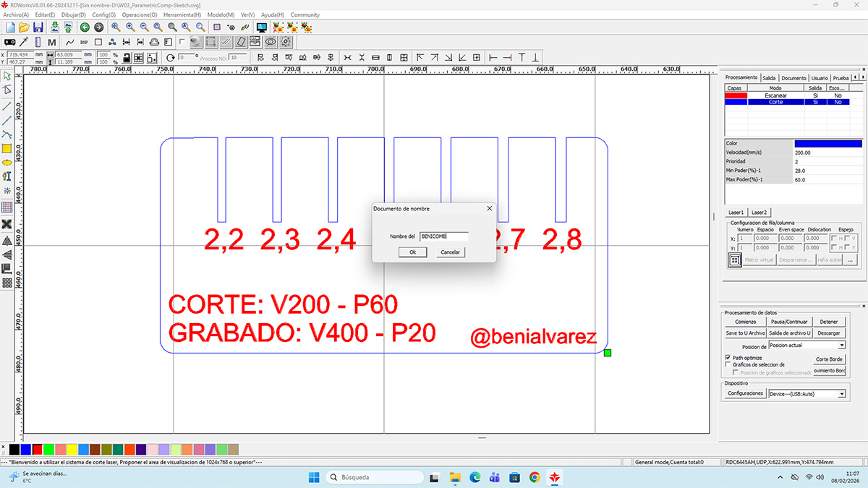Select the Ellipse tool (yellow oval)

(x=7, y=163)
